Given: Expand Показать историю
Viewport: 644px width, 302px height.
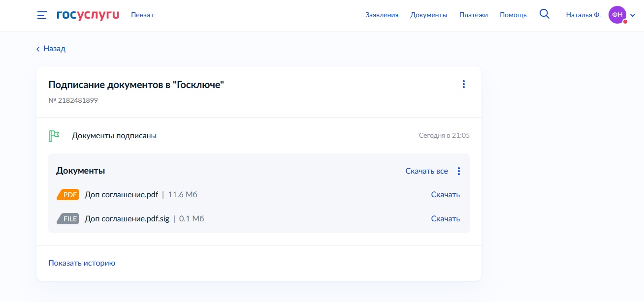Looking at the screenshot, I should (x=82, y=263).
